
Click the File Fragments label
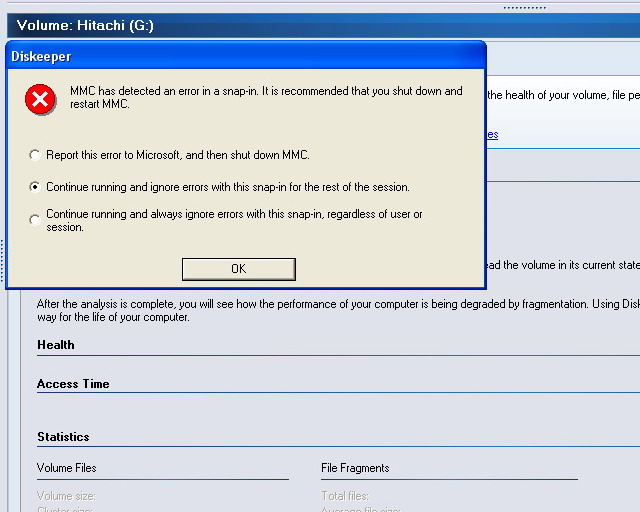tap(355, 468)
